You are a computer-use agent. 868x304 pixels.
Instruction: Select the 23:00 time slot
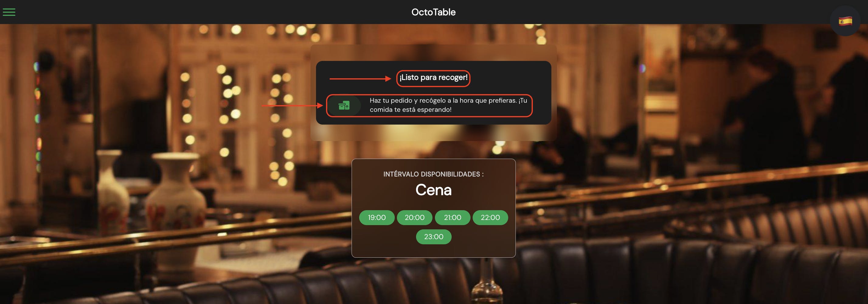434,237
